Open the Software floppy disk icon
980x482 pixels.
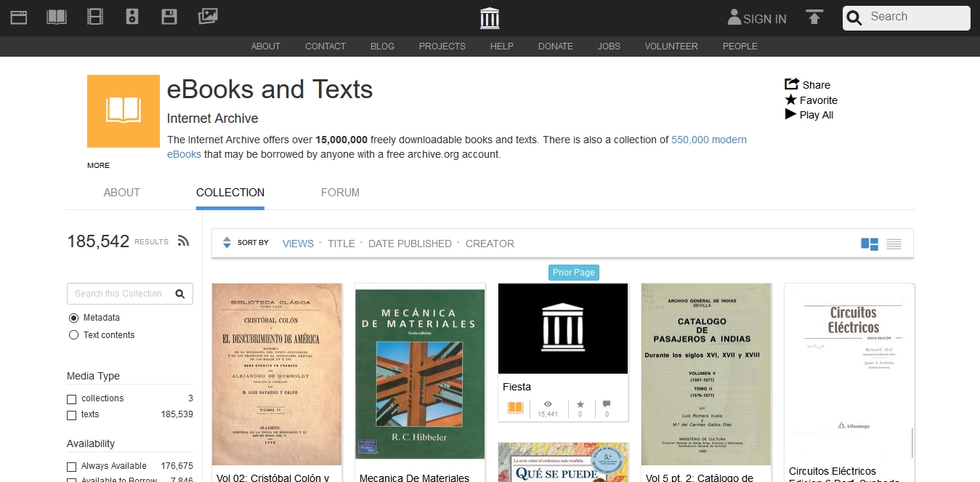point(169,17)
